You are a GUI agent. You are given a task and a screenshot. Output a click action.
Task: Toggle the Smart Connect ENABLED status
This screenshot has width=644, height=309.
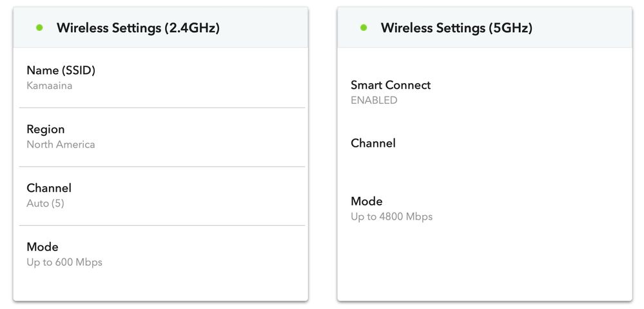pyautogui.click(x=374, y=100)
